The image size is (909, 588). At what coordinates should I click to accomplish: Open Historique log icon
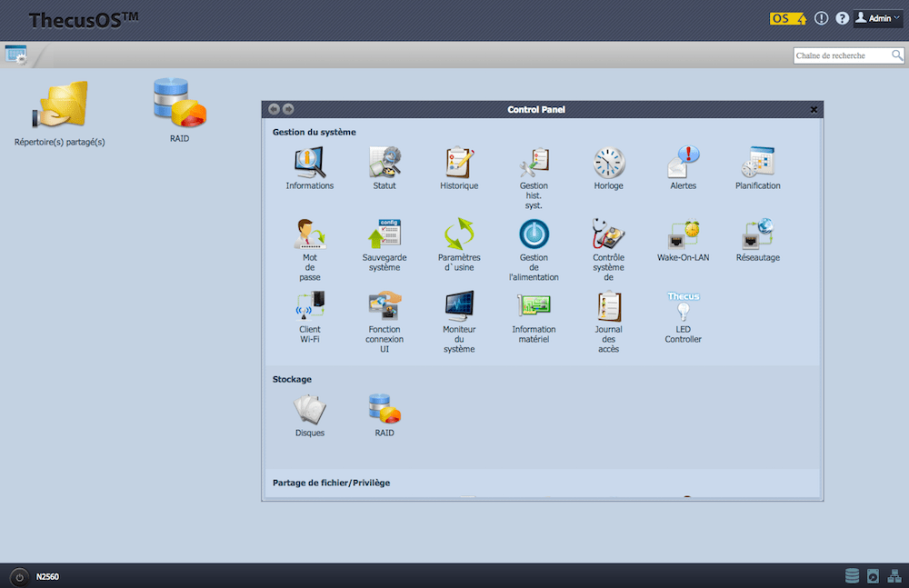pyautogui.click(x=459, y=168)
